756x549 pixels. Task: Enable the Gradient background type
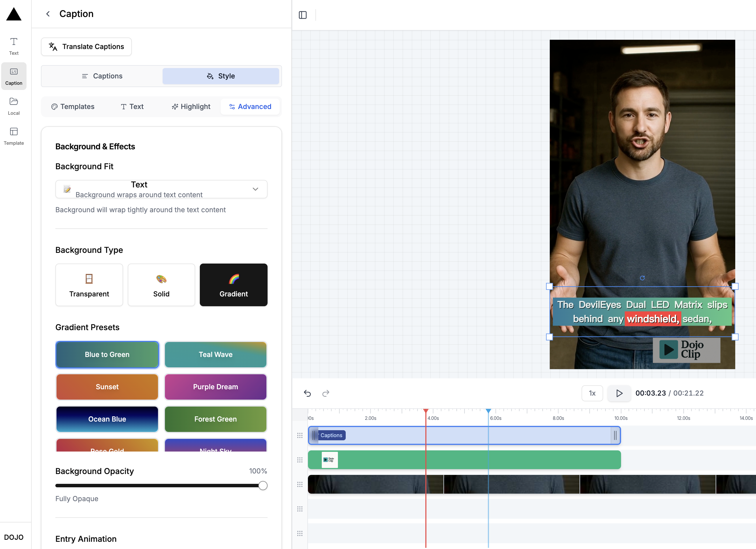233,285
